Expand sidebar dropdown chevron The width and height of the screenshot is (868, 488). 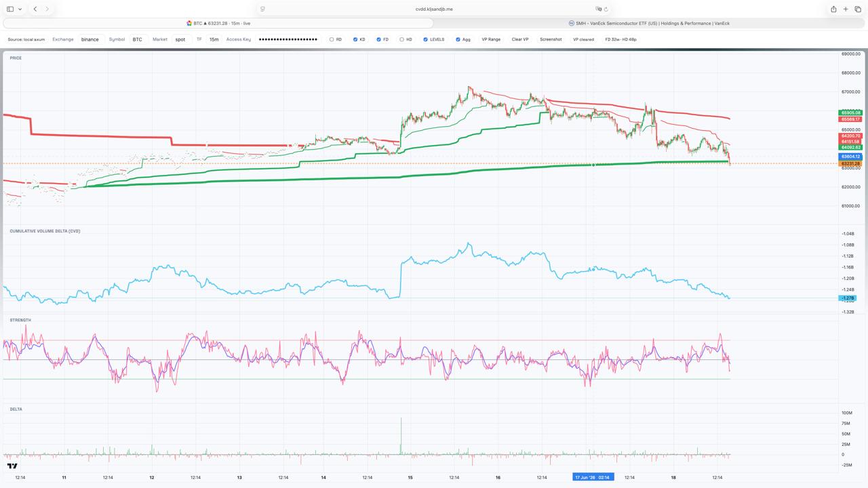(x=20, y=9)
